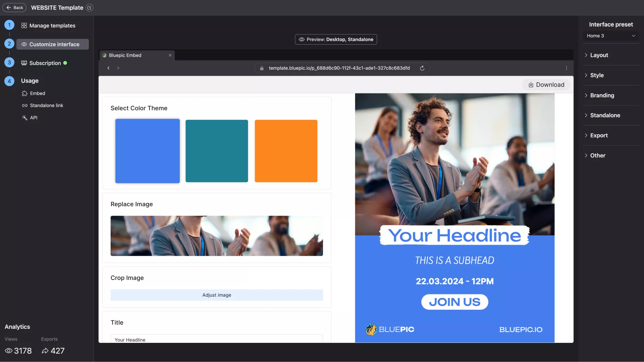Click the Replace Image thumbnail
Viewport: 644px width, 362px height.
(217, 236)
